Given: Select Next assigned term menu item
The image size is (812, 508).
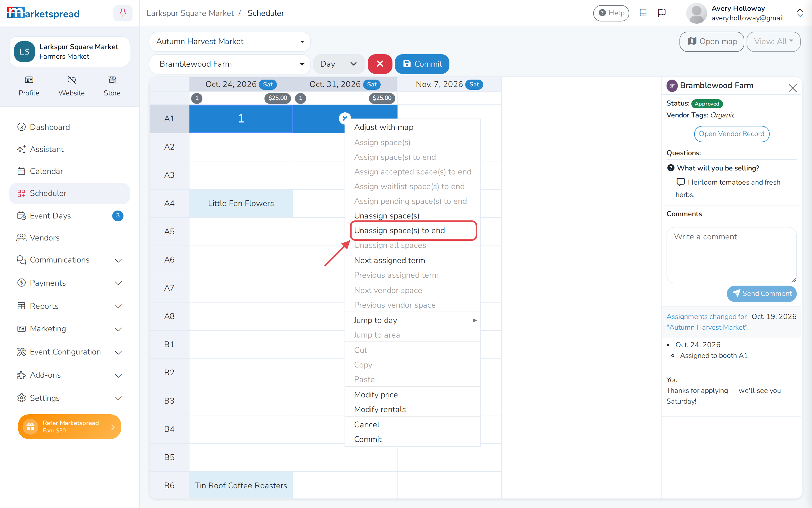Looking at the screenshot, I should click(x=412, y=260).
